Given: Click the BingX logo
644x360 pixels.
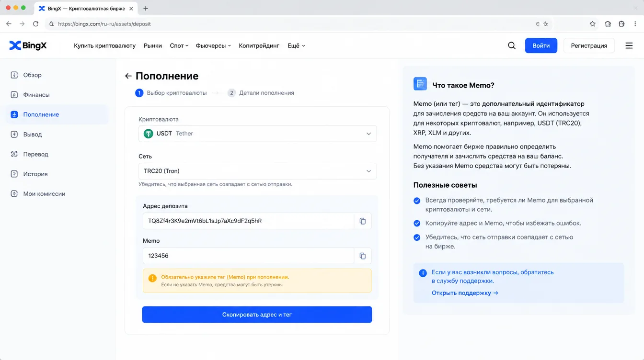Looking at the screenshot, I should coord(28,45).
